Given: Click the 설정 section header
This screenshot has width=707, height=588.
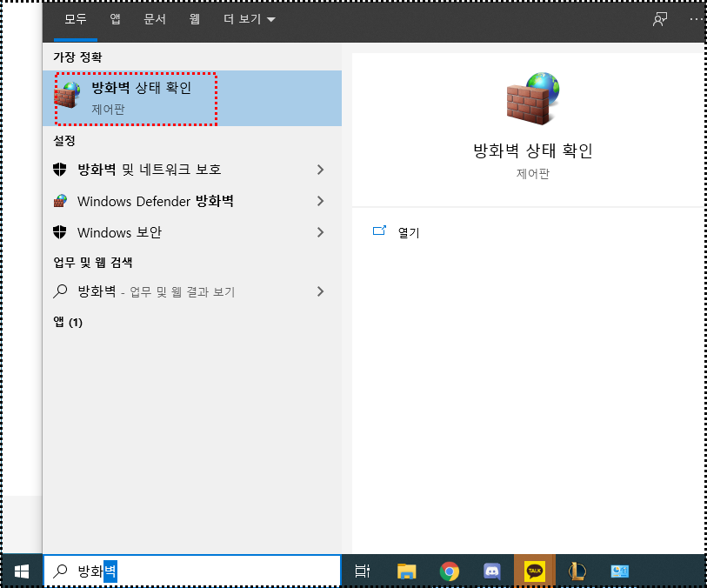Looking at the screenshot, I should click(64, 140).
